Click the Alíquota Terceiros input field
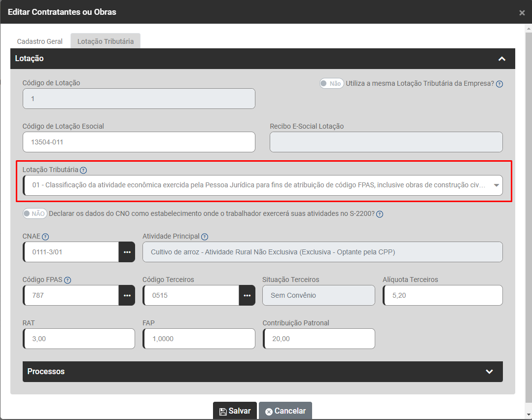The height and width of the screenshot is (420, 532). [443, 295]
